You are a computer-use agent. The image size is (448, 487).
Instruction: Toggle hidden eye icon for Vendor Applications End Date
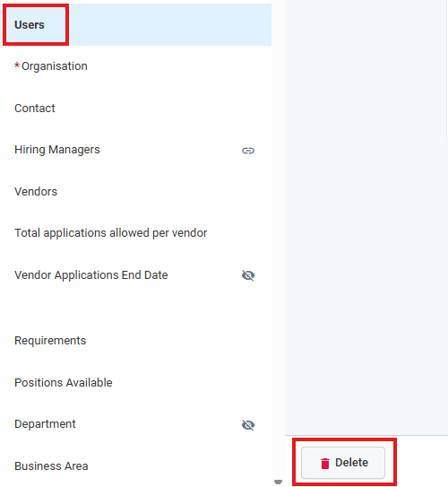248,275
